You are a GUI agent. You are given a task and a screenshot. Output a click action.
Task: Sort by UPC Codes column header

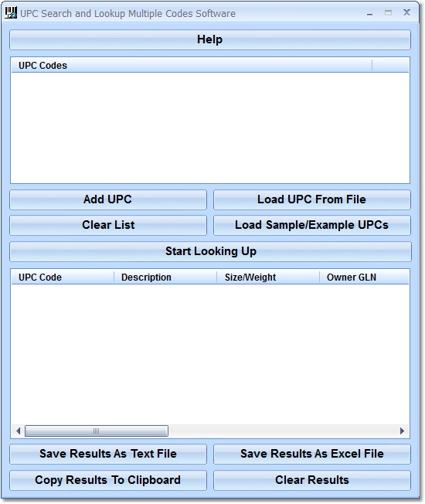tap(192, 65)
